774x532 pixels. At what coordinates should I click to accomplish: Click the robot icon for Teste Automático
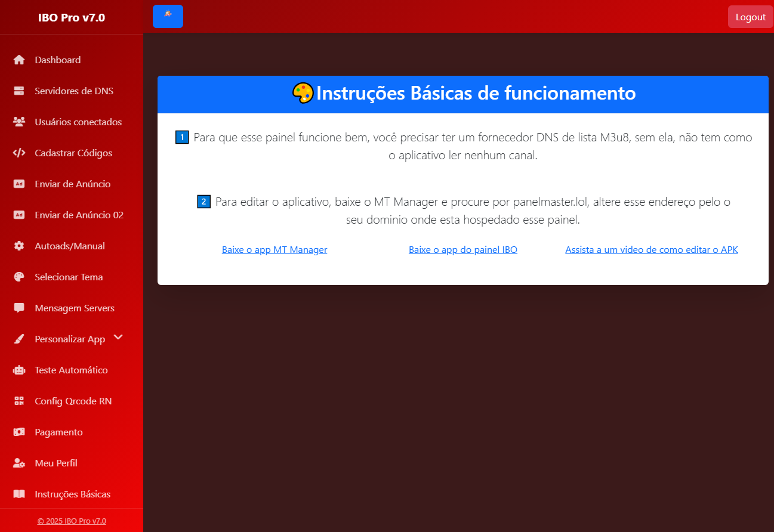pyautogui.click(x=19, y=370)
